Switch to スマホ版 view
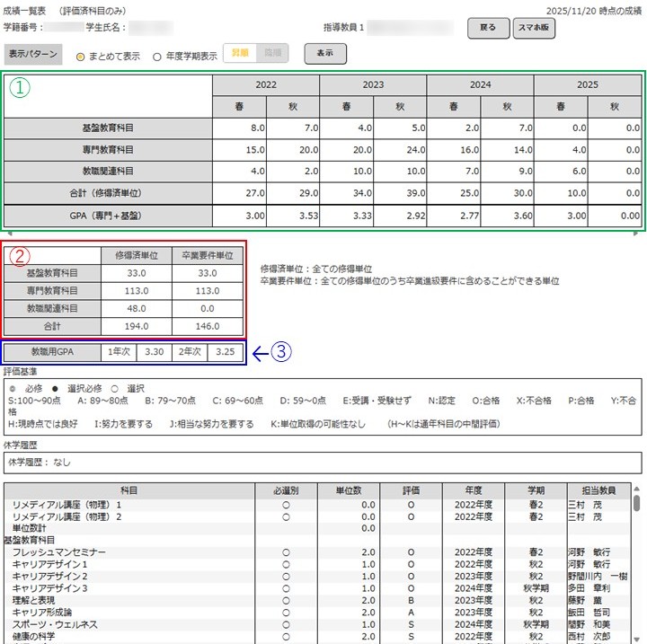The image size is (647, 644). (536, 29)
